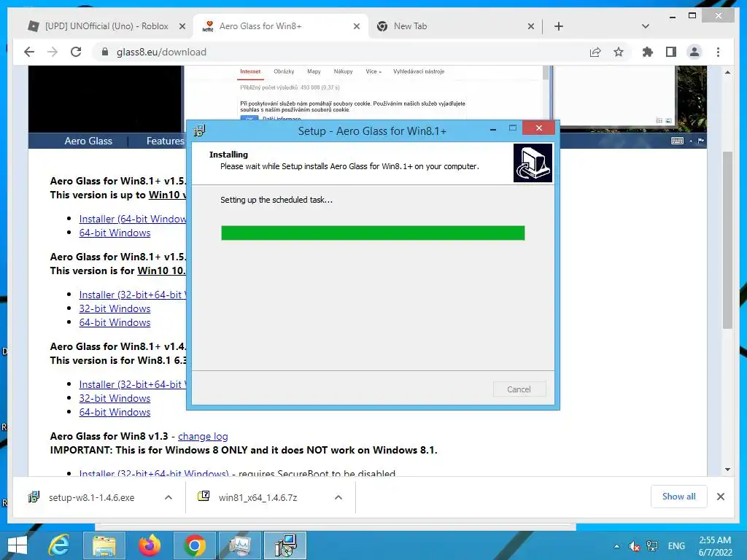
Task: Click the setup wizard computer image
Action: click(533, 163)
